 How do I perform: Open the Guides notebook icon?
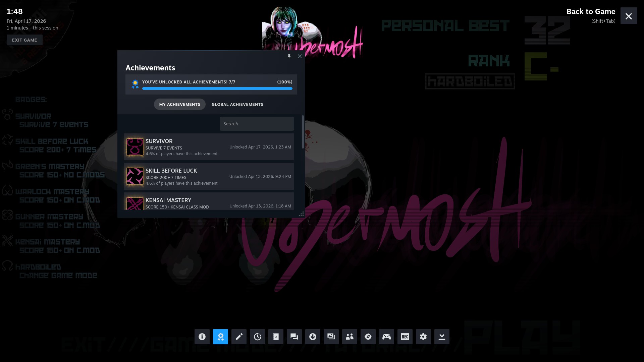(x=276, y=337)
